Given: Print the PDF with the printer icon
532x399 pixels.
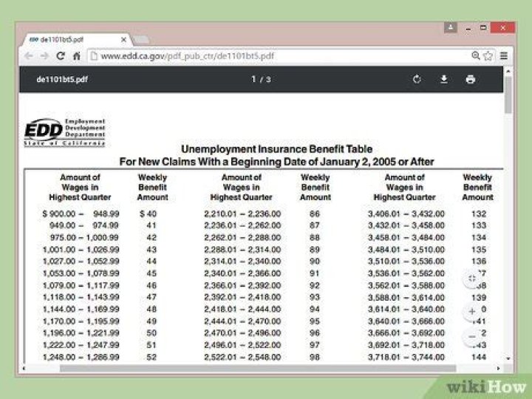Looking at the screenshot, I should pos(470,80).
